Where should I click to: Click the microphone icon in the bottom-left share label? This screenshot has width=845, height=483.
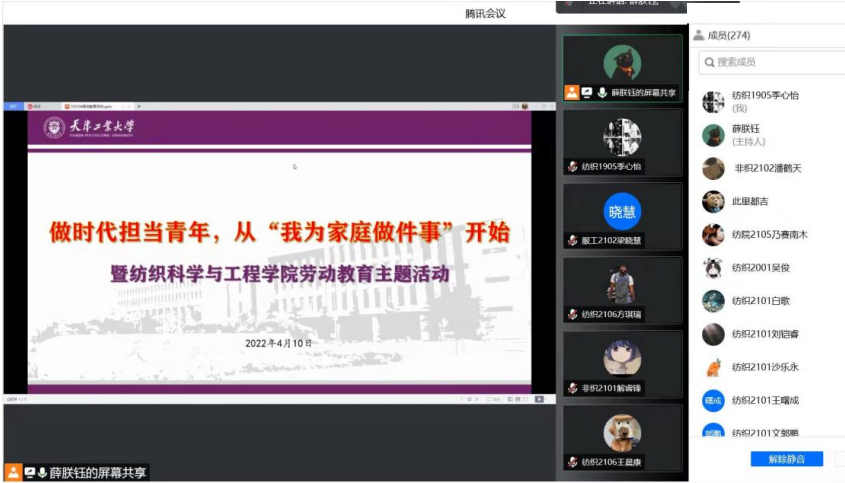tap(42, 473)
